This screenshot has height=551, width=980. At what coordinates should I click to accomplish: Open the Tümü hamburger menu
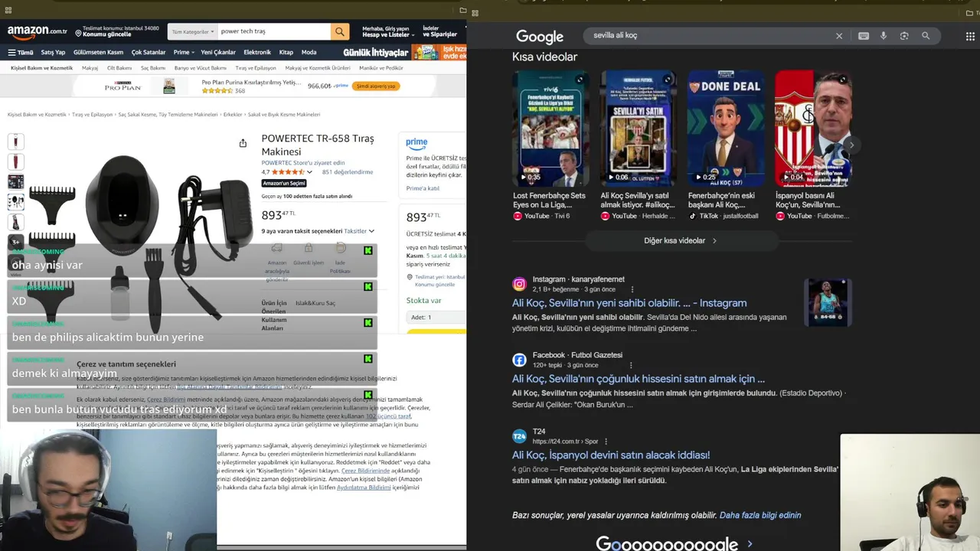click(21, 52)
